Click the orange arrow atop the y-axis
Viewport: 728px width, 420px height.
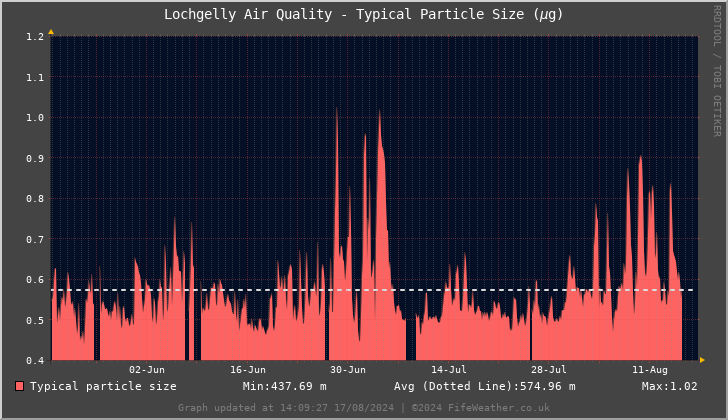pyautogui.click(x=51, y=32)
